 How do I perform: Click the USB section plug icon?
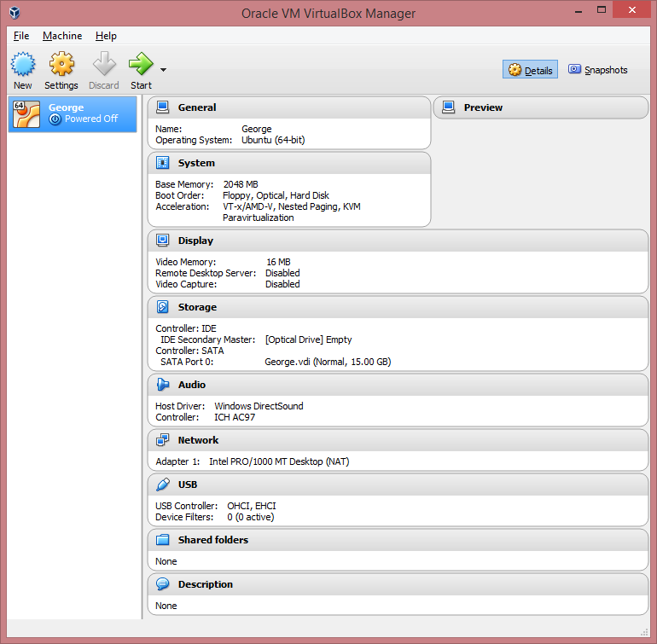[x=163, y=484]
